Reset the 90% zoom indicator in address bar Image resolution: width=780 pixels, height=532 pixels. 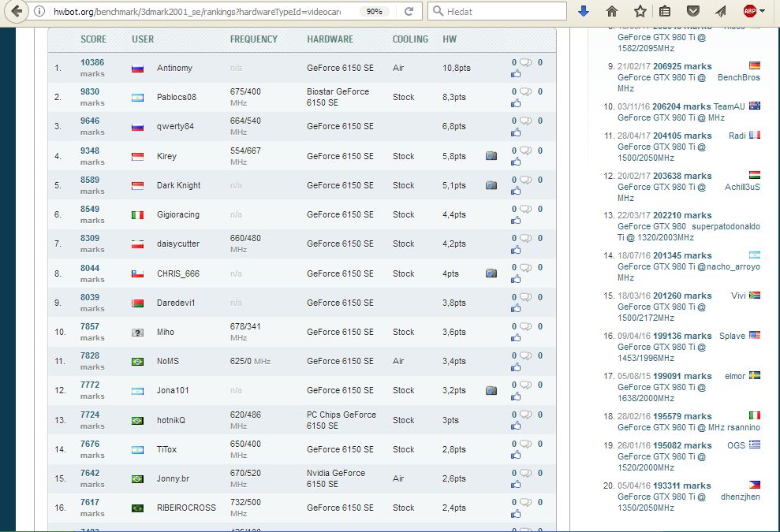click(374, 12)
